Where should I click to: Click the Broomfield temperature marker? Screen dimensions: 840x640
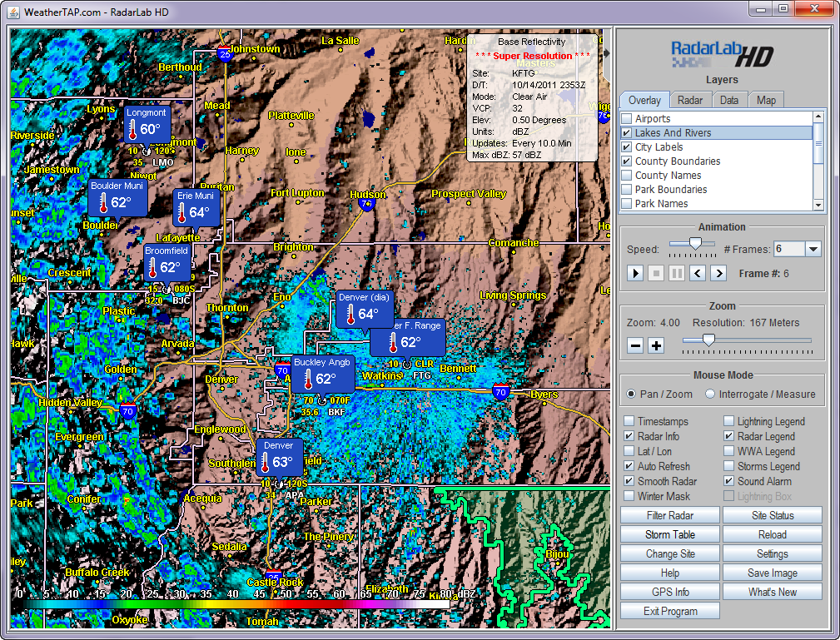tap(167, 262)
